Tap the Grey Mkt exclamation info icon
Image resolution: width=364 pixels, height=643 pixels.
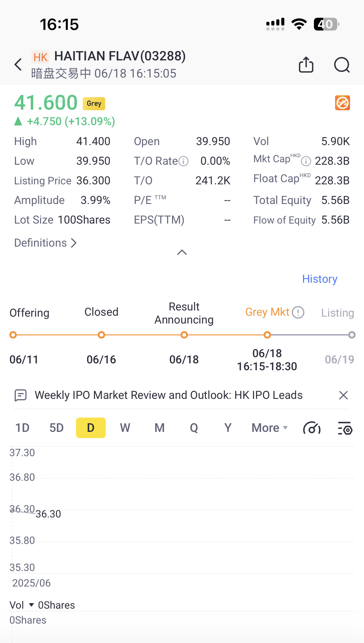tap(298, 312)
